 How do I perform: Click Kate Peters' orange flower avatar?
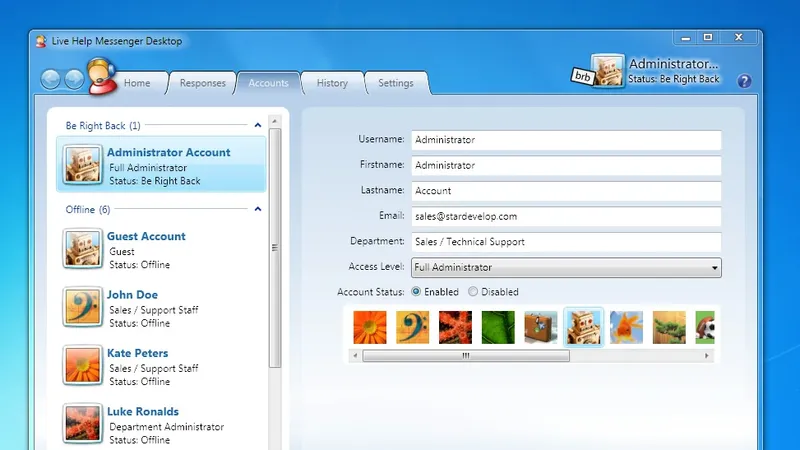coord(82,365)
